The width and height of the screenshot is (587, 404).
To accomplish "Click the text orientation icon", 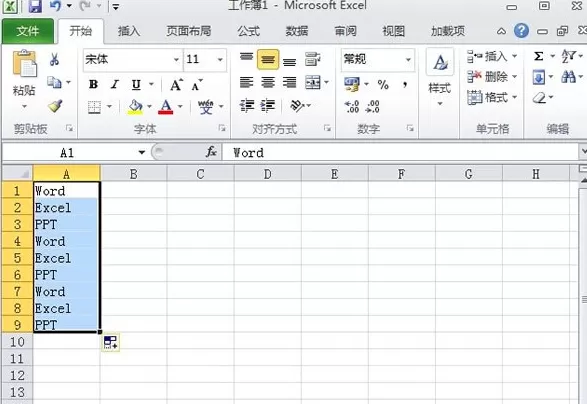I will tap(298, 106).
